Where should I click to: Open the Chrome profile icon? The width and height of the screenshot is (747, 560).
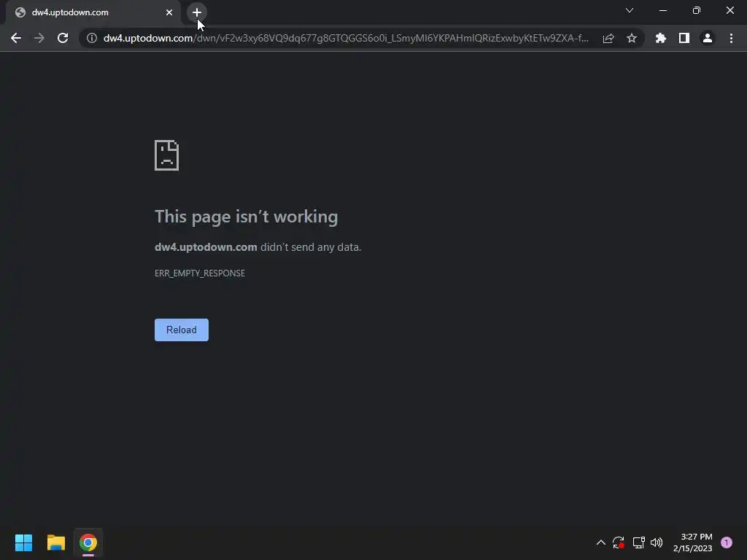point(708,38)
